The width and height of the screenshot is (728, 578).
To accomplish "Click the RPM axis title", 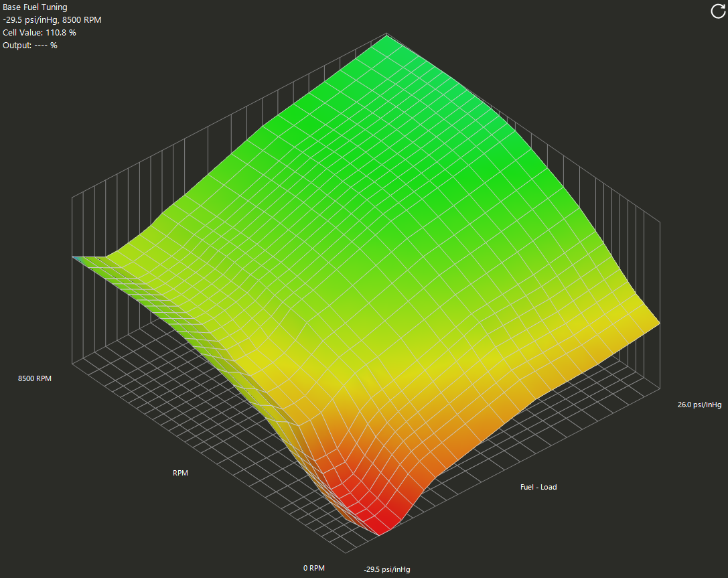I will coord(180,473).
